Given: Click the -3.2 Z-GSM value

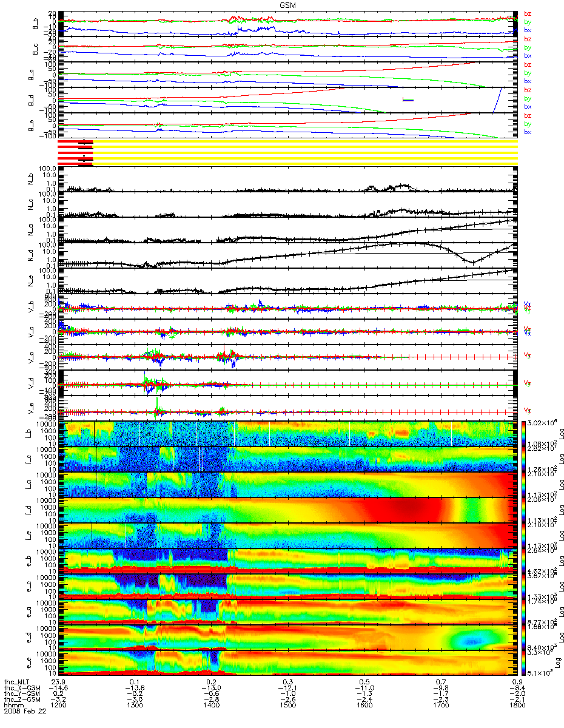Looking at the screenshot, I should (58, 699).
